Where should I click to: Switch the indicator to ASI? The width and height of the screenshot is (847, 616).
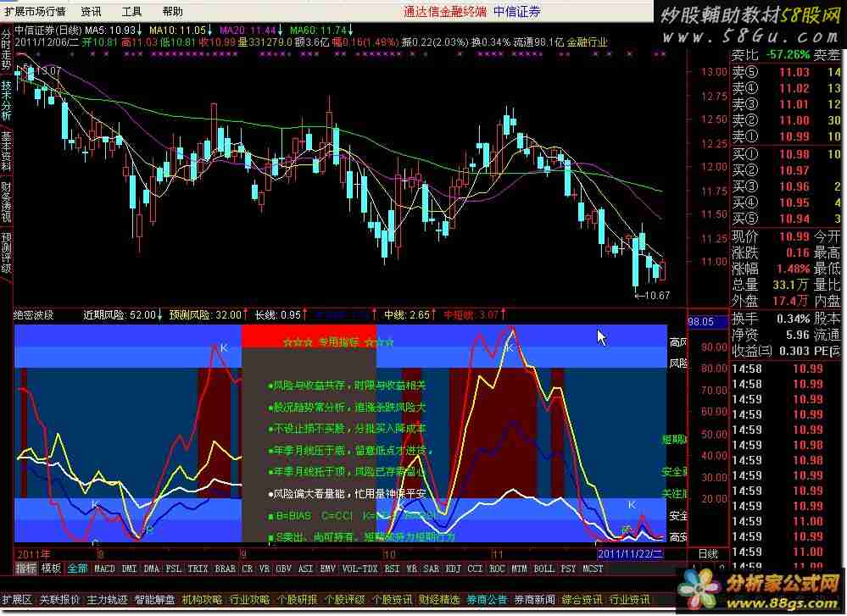tap(306, 569)
